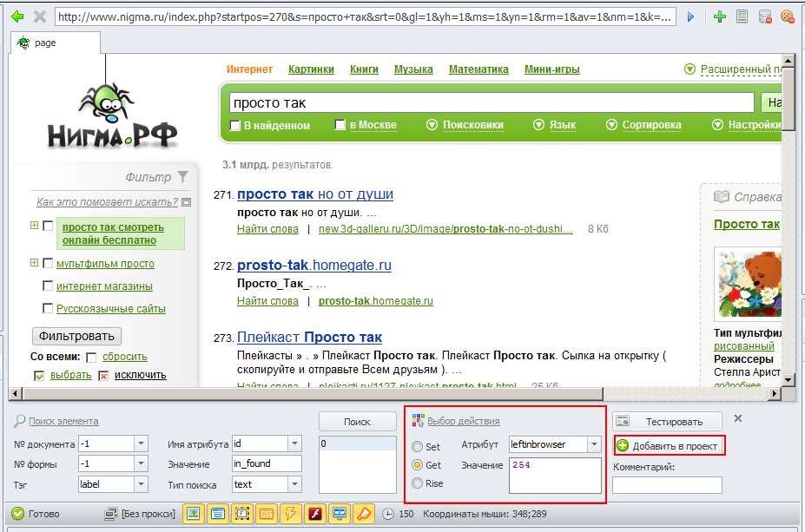
Task: Click the green Готово status icon
Action: (18, 514)
